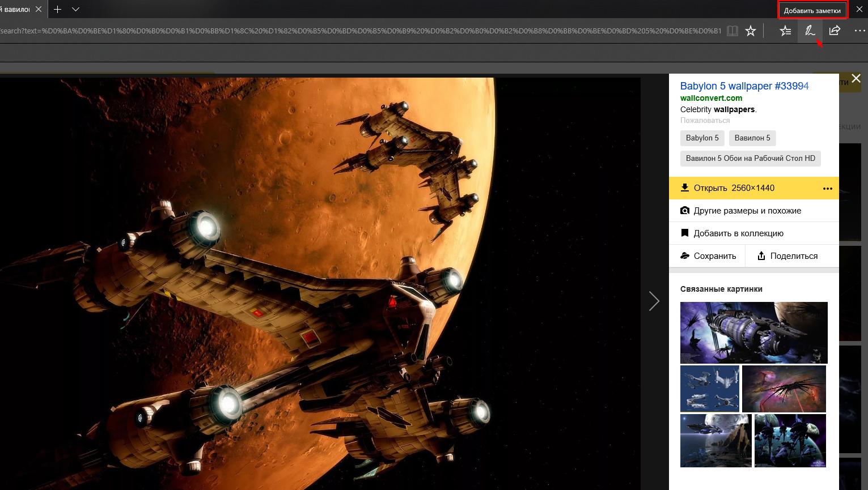Open Babylon 5 wallpaper #33994 link
The image size is (868, 490).
coord(744,86)
